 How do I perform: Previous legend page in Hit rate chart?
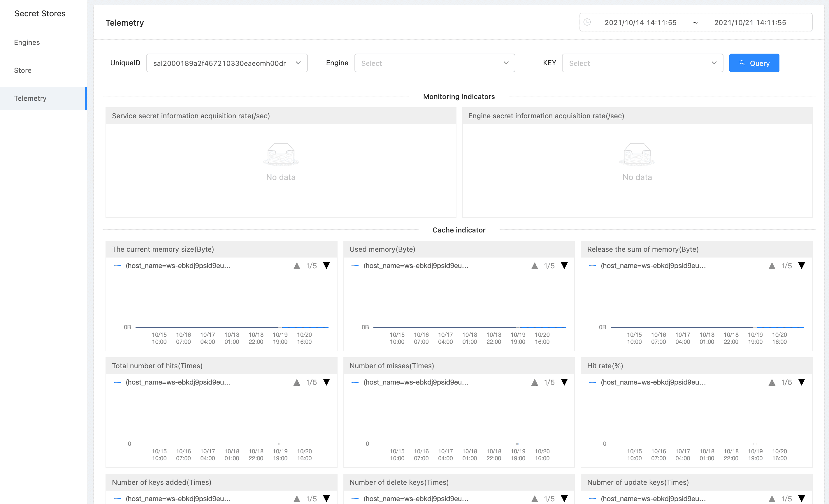pos(772,382)
